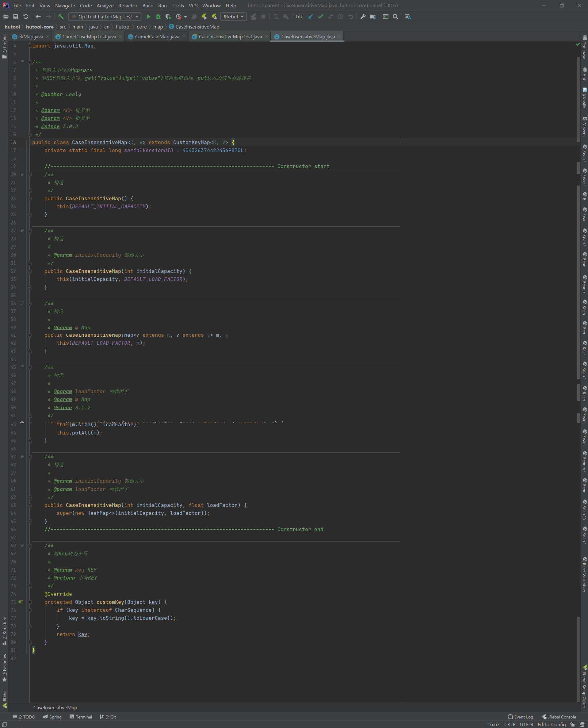Click the Run Anything toolbar icon

(385, 17)
